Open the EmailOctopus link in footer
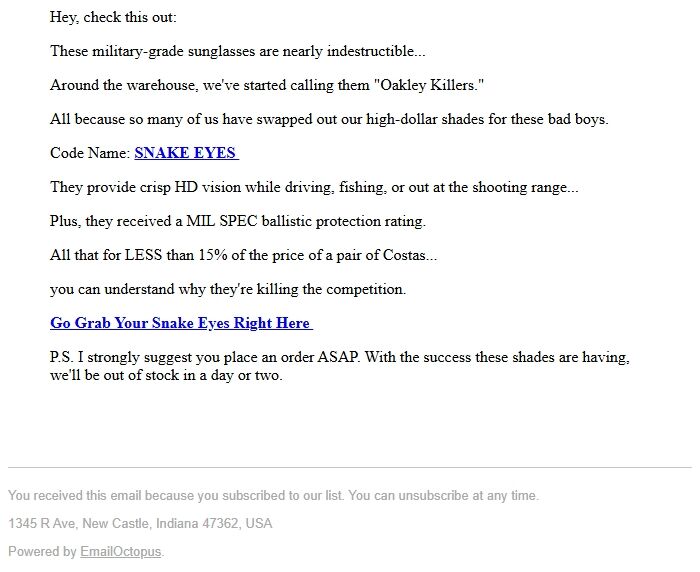Screen dimensions: 700x572 point(120,551)
